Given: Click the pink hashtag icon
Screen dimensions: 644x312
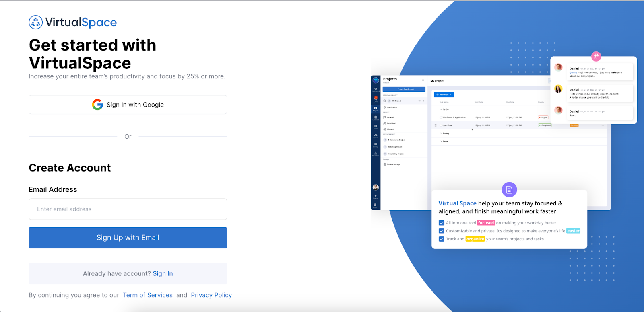Looking at the screenshot, I should (x=596, y=56).
